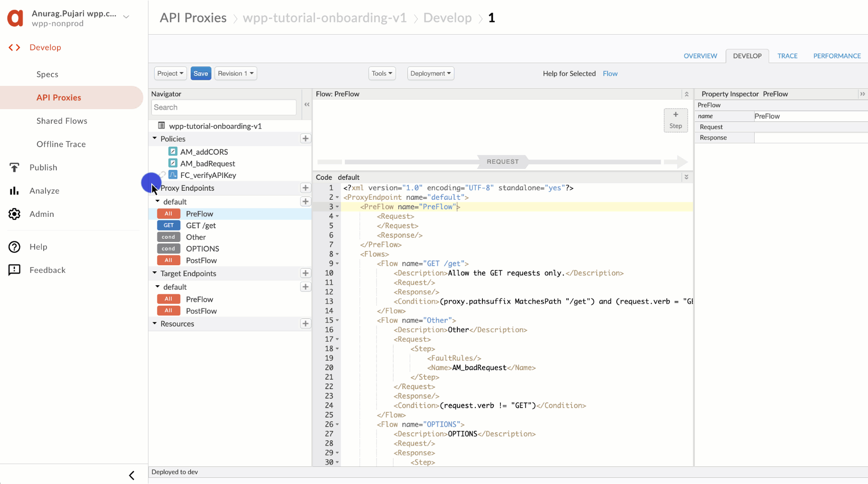Collapse the Navigator panel with double-arrow icon
The image size is (868, 484).
(x=307, y=104)
